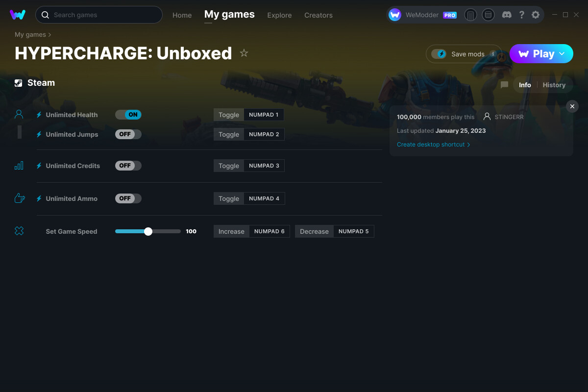Screen dimensions: 588x392
Task: Click the phone remote icon in header
Action: tap(470, 15)
